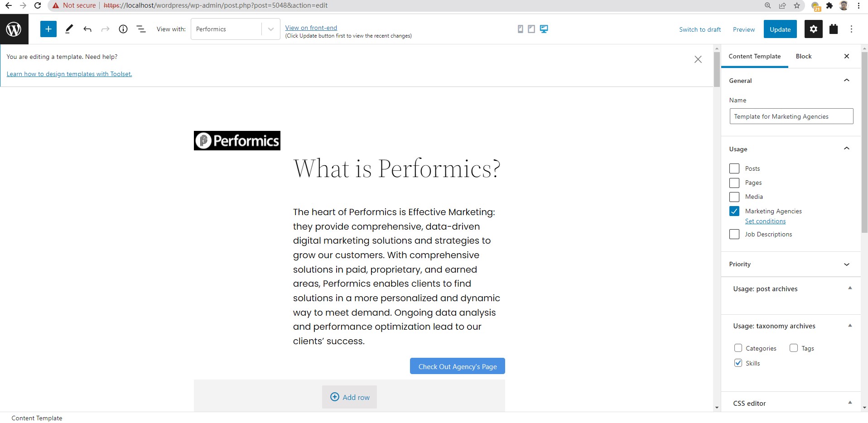Image resolution: width=868 pixels, height=423 pixels.
Task: Open the three-dot Options menu
Action: tap(852, 29)
